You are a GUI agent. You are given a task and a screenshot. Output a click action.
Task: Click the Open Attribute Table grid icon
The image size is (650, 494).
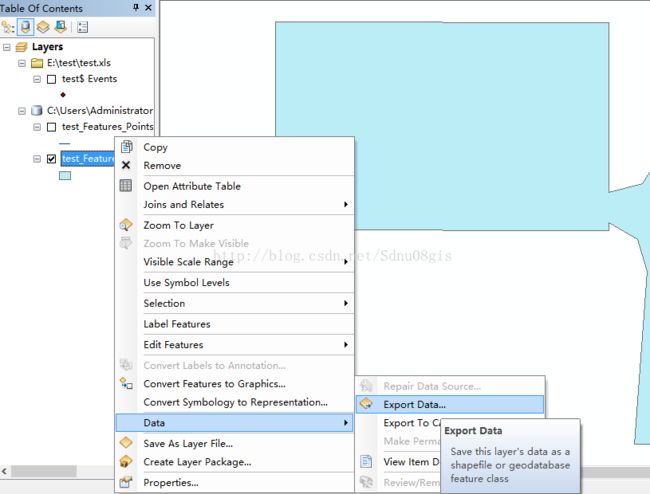point(126,186)
